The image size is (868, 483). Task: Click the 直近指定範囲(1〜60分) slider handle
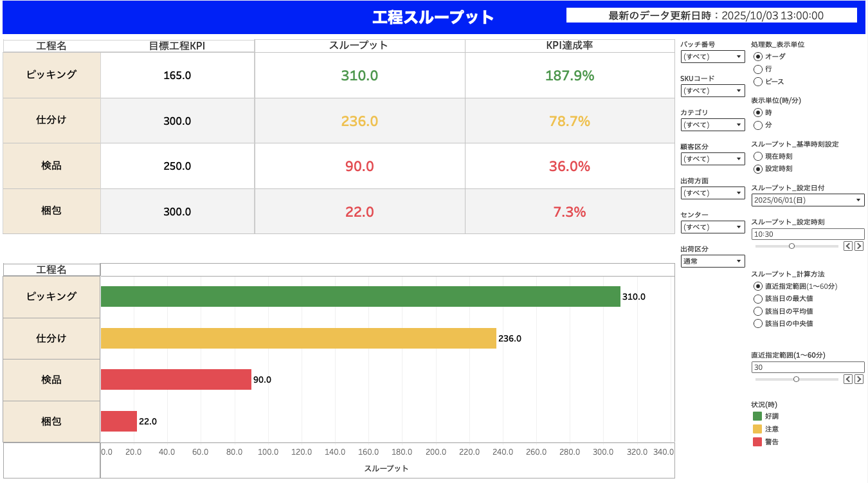point(796,379)
